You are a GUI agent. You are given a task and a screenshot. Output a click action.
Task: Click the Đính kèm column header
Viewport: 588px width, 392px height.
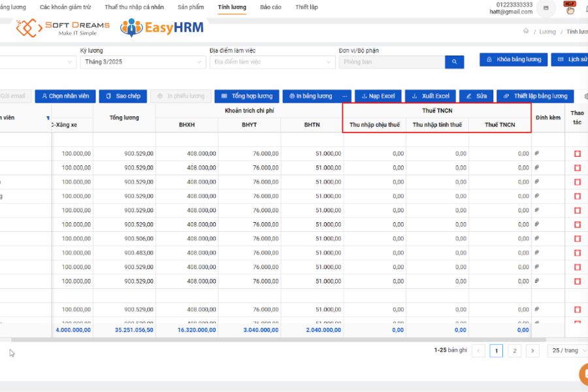click(x=548, y=118)
